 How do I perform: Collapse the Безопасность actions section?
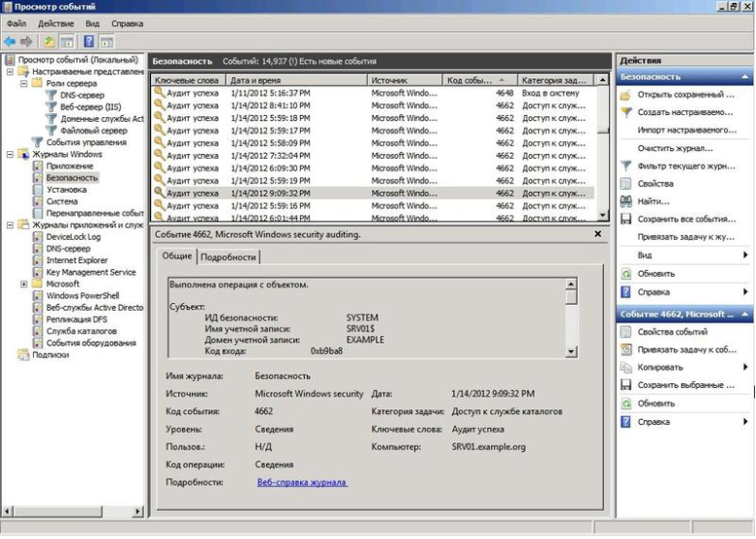click(x=745, y=77)
